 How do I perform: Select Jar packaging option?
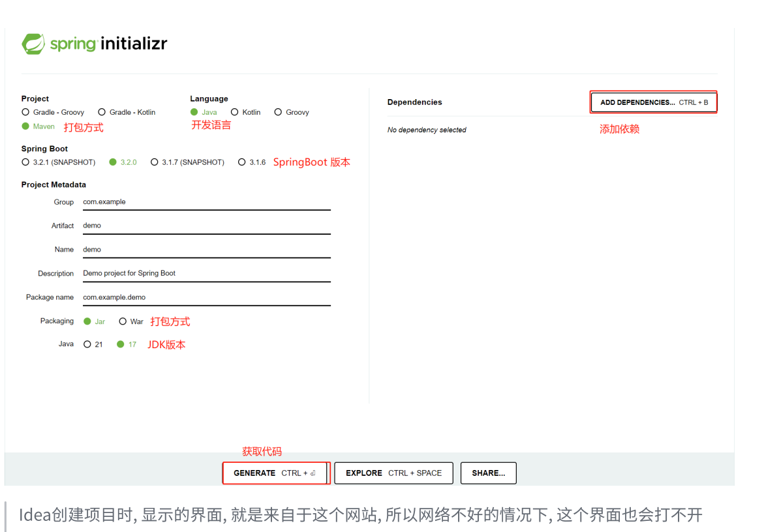[95, 321]
